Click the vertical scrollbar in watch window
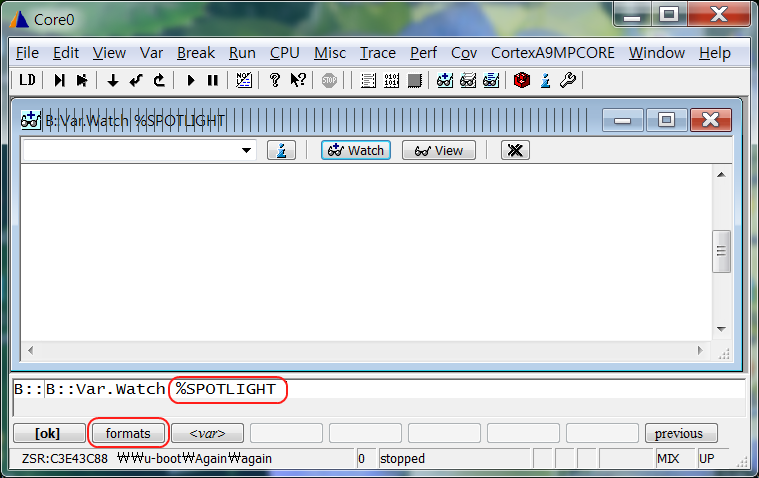Image resolution: width=759 pixels, height=478 pixels. [x=721, y=250]
